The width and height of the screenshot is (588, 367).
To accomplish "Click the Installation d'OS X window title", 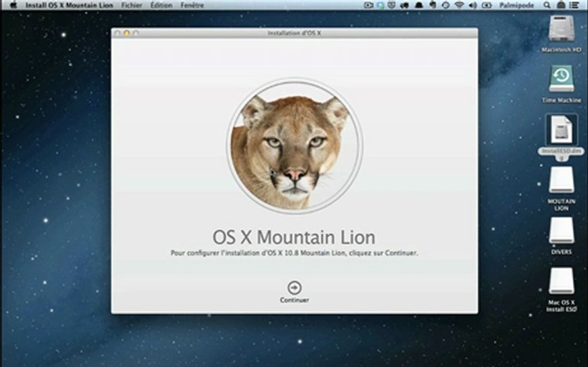I will tap(294, 33).
